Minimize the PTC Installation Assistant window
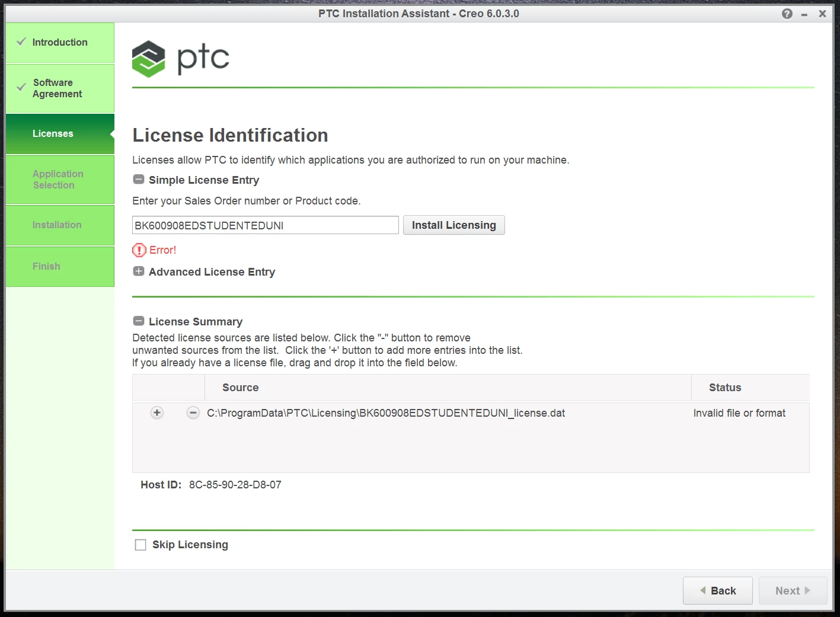This screenshot has height=617, width=840. click(x=804, y=14)
